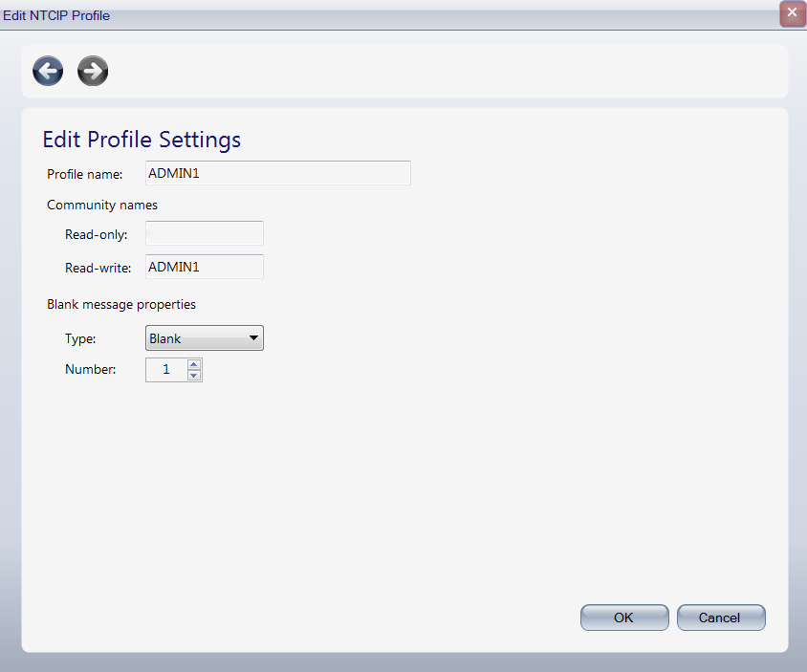Click the dropdown arrow next to Blank

tap(254, 337)
